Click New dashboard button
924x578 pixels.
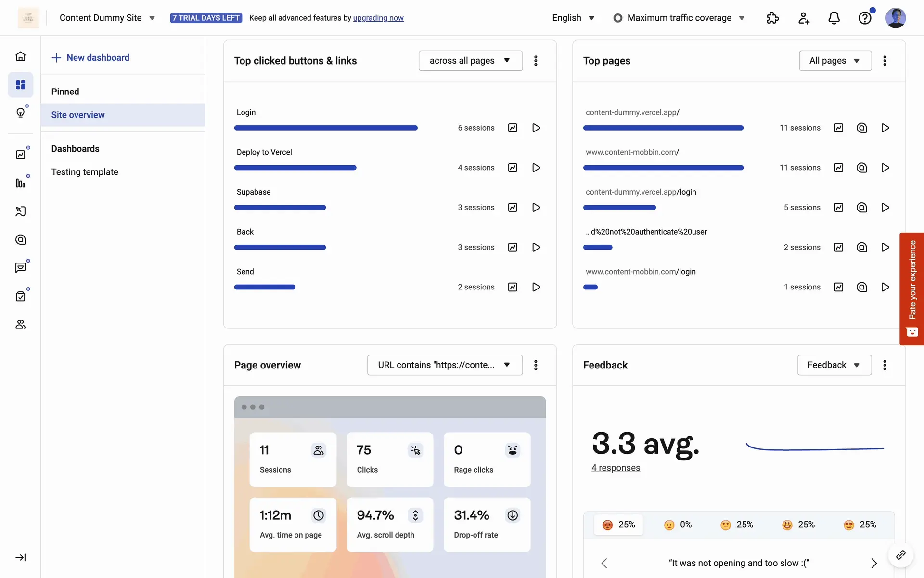[90, 58]
